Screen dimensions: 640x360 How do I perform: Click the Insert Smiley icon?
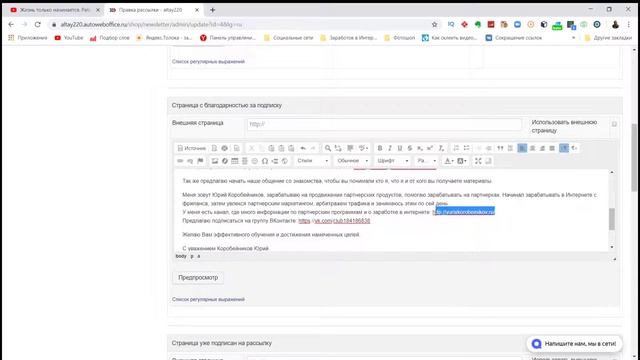255,161
